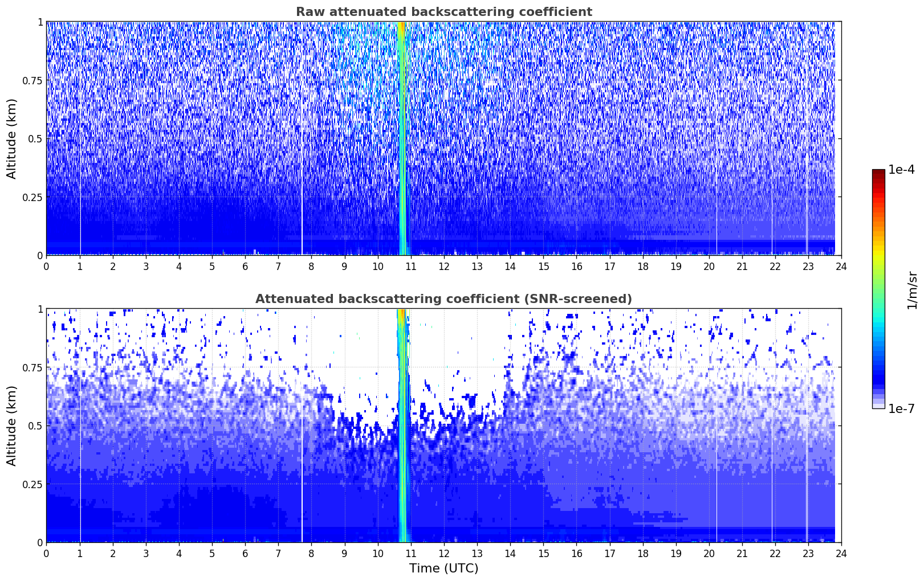
Task: Click hour 11 tick label under raw plot
Action: click(410, 266)
